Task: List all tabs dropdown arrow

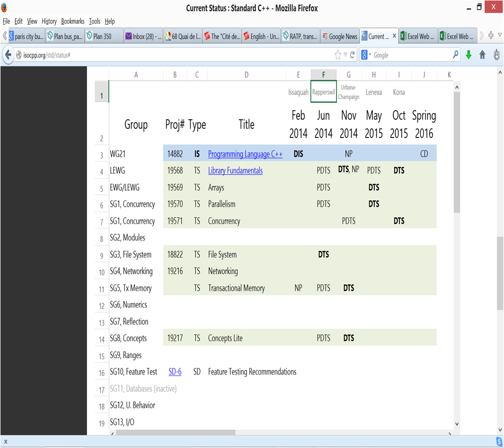Action: [x=500, y=35]
